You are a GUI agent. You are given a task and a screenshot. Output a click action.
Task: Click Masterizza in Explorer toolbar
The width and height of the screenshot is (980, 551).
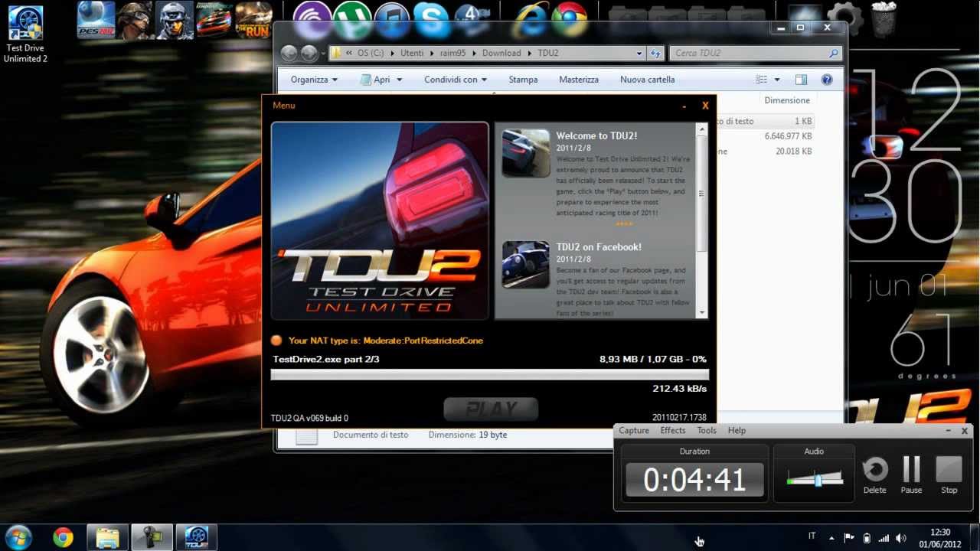(579, 80)
